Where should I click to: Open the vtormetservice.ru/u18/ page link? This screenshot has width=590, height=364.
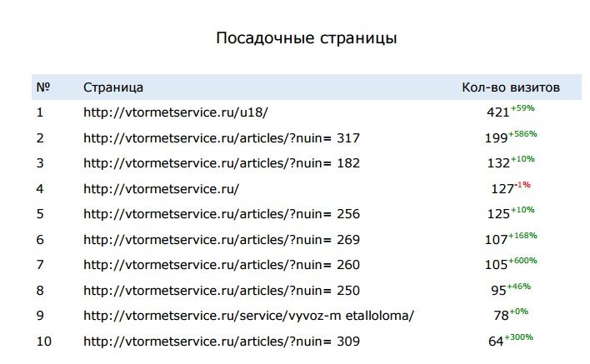click(176, 112)
